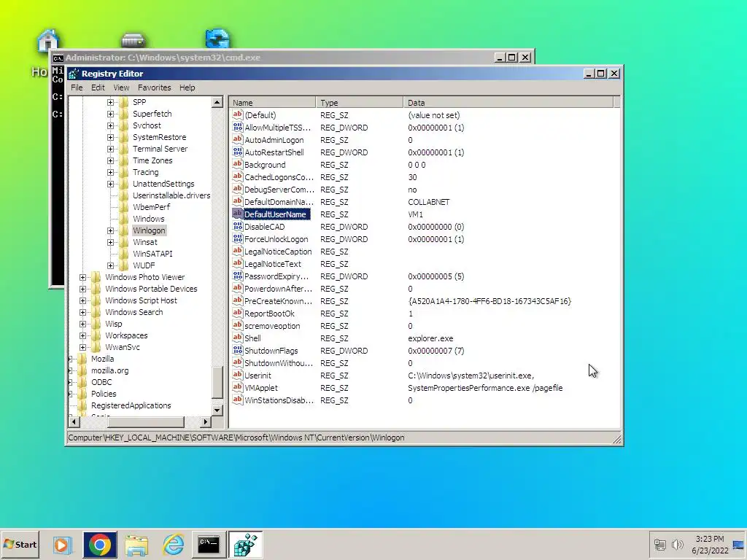Click the volume speaker tray icon

click(677, 544)
